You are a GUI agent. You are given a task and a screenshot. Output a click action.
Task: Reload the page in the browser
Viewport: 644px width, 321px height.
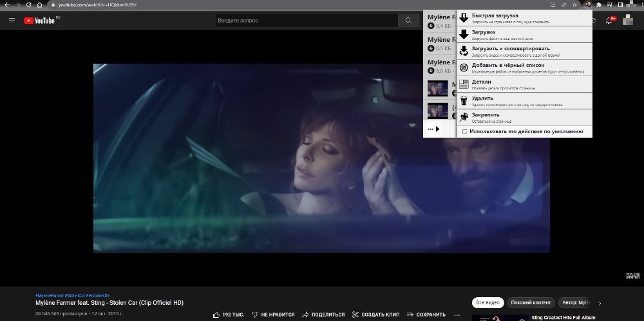pyautogui.click(x=29, y=5)
